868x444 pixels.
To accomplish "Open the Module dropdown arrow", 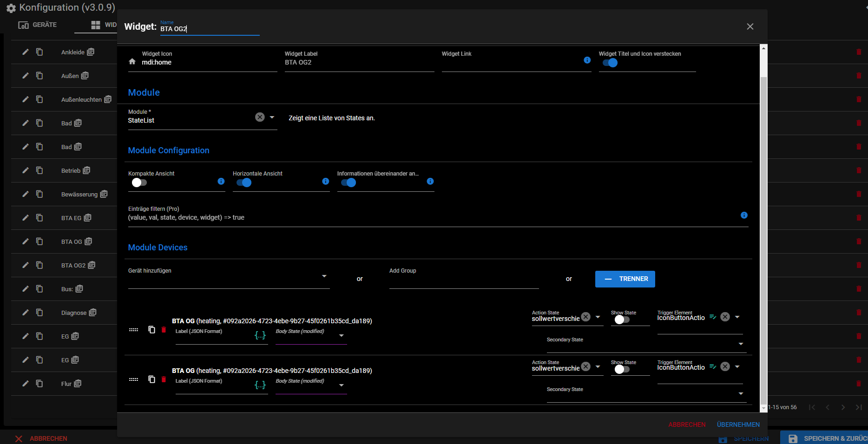I will click(x=272, y=117).
